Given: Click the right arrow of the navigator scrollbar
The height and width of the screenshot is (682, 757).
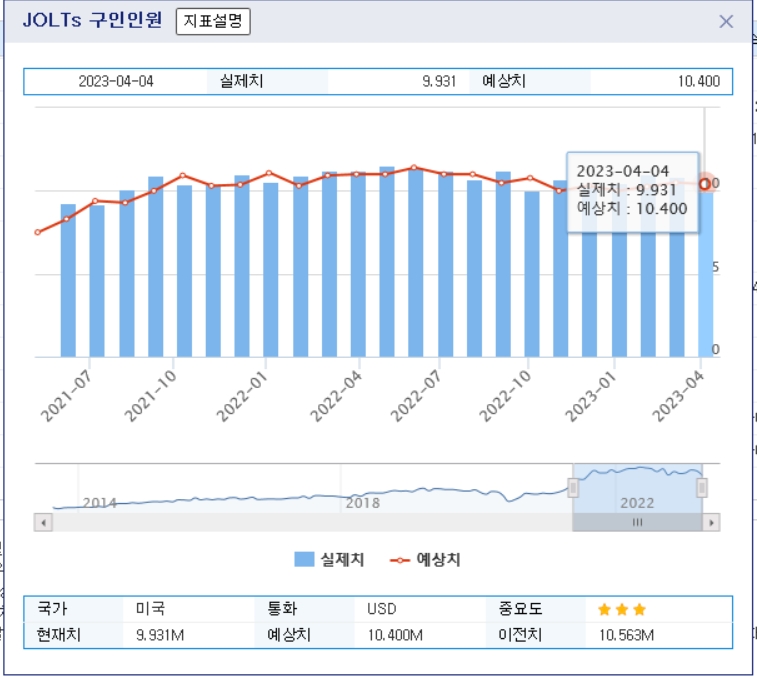Looking at the screenshot, I should (x=711, y=523).
